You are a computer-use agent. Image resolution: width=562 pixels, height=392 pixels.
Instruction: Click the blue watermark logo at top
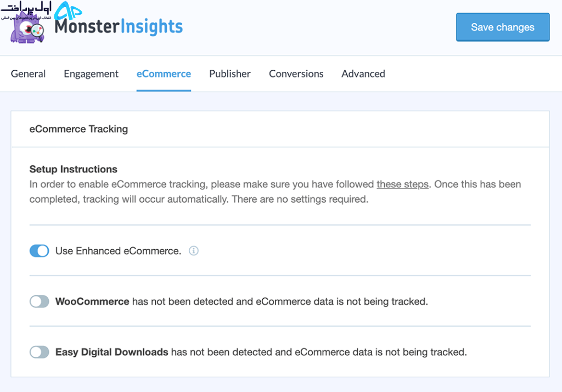coord(68,11)
